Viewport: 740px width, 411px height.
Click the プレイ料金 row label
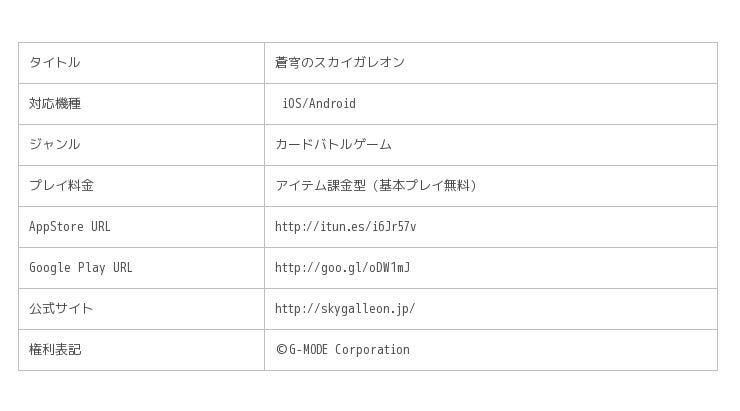coord(61,186)
